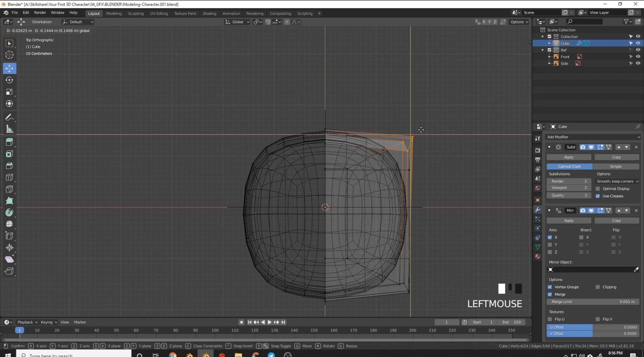Viewport: 644px width, 357px height.
Task: Open the Add Modifier dropdown
Action: [x=593, y=137]
